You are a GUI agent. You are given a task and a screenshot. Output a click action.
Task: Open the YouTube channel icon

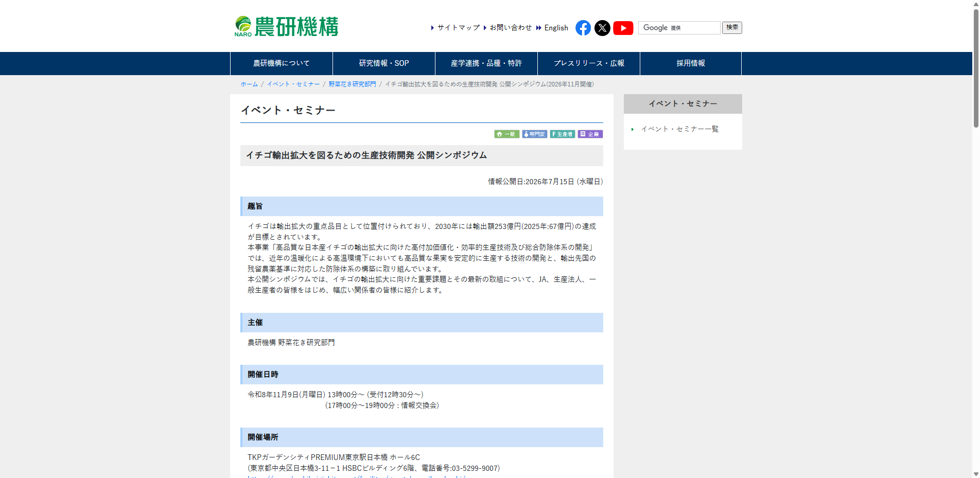coord(623,28)
